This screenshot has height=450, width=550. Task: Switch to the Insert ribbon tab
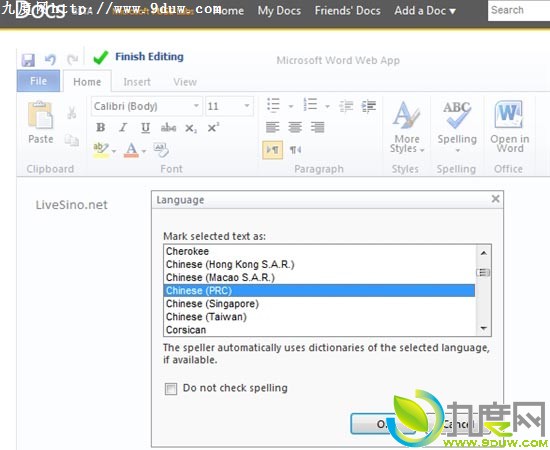coord(137,82)
